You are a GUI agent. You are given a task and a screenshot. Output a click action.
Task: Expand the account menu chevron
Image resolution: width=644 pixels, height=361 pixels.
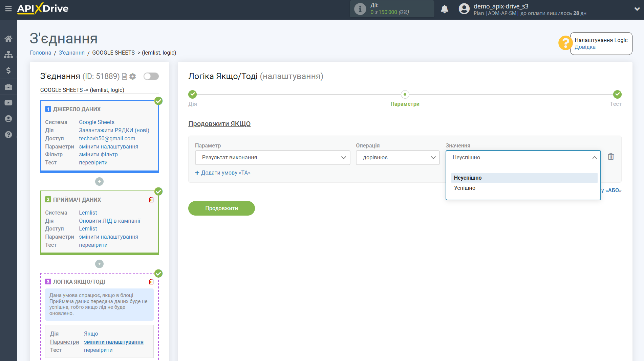(637, 9)
